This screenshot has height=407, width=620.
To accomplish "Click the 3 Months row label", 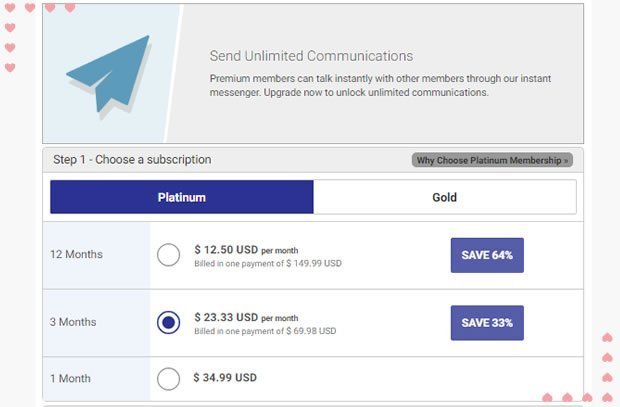I will [73, 322].
